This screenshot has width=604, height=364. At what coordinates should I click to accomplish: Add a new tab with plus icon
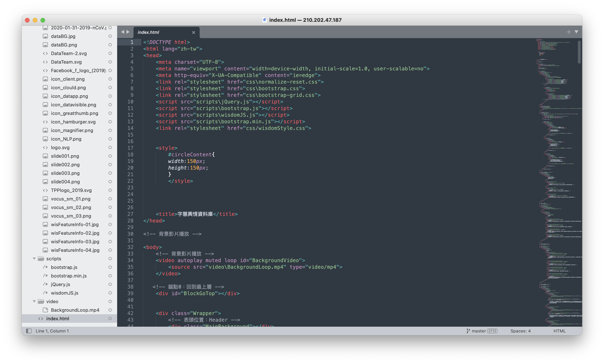tap(569, 32)
